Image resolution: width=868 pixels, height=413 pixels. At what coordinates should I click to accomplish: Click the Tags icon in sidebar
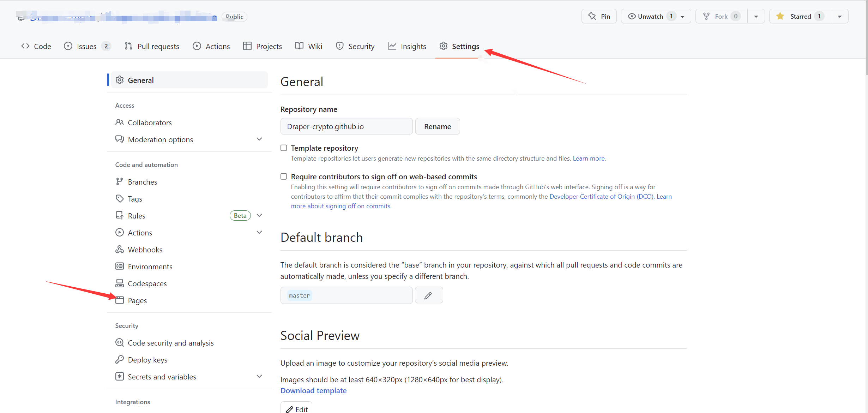[120, 199]
